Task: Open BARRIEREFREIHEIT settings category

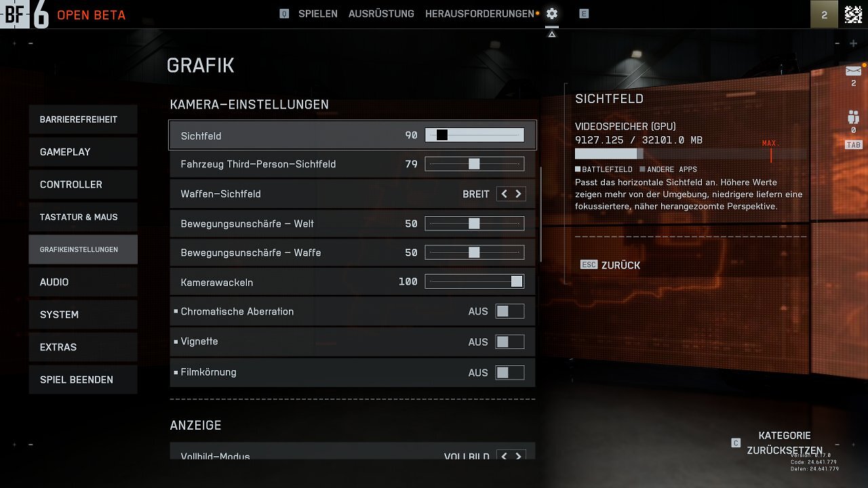Action: pyautogui.click(x=83, y=119)
